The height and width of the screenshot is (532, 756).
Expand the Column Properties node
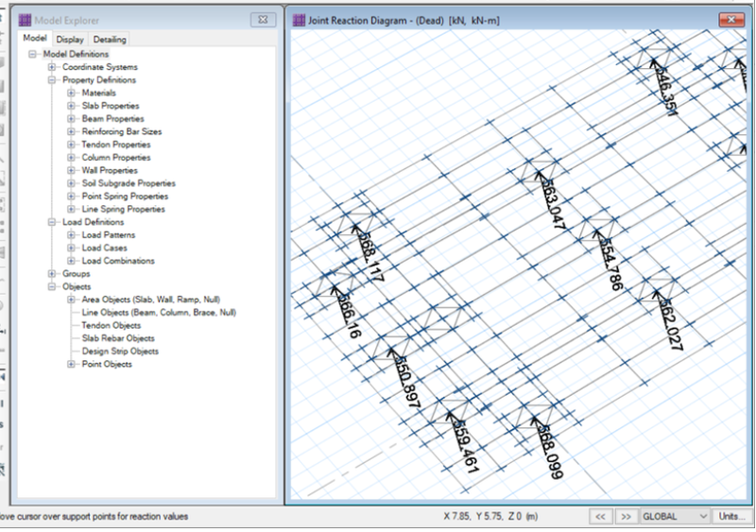click(x=71, y=157)
